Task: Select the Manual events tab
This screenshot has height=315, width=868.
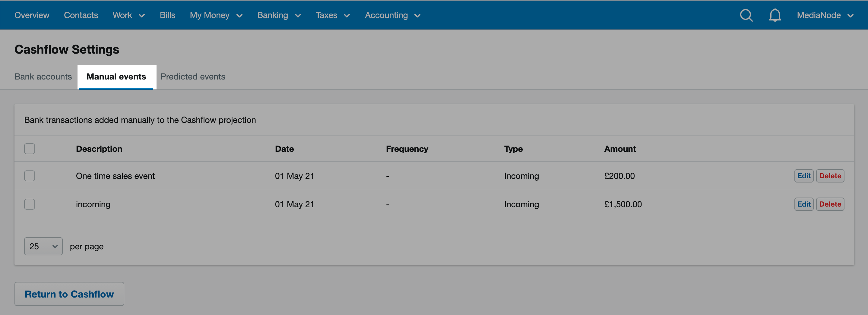Action: point(116,77)
